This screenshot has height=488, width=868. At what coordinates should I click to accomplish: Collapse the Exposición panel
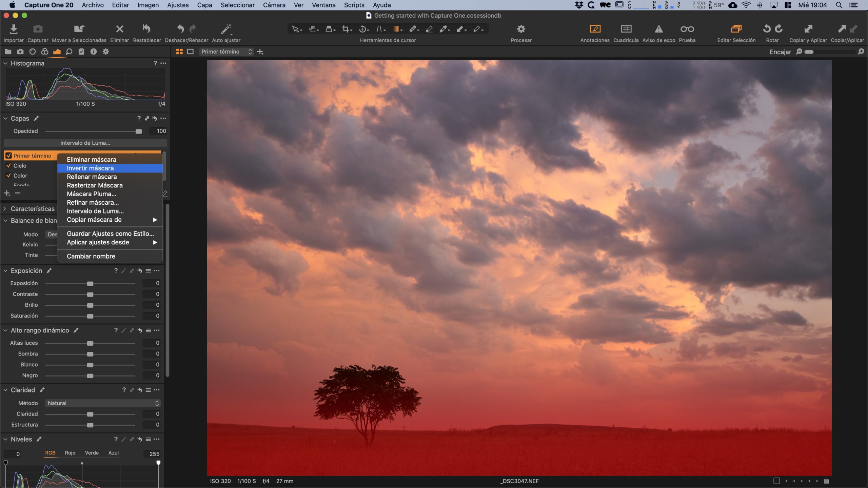[5, 271]
